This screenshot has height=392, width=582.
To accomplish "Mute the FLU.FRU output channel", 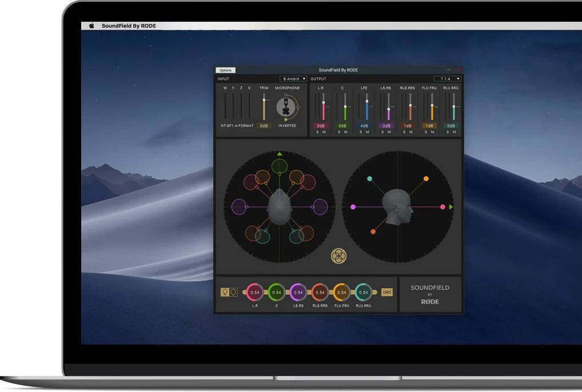I will click(433, 132).
